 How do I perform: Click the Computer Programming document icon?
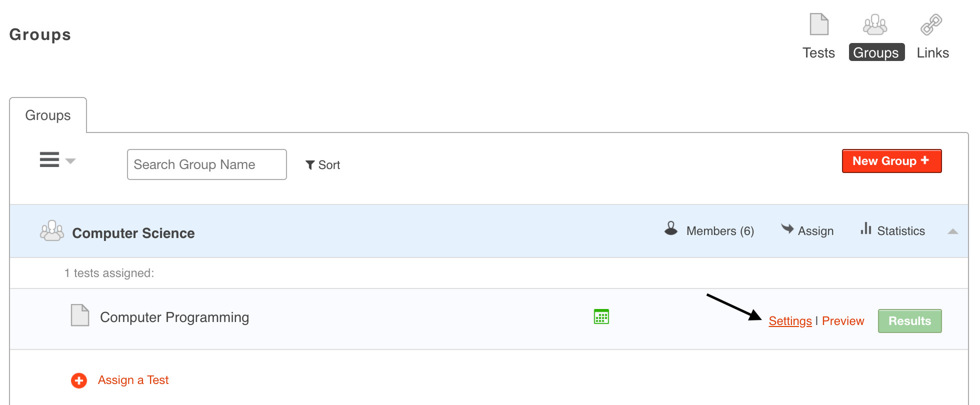coord(80,315)
